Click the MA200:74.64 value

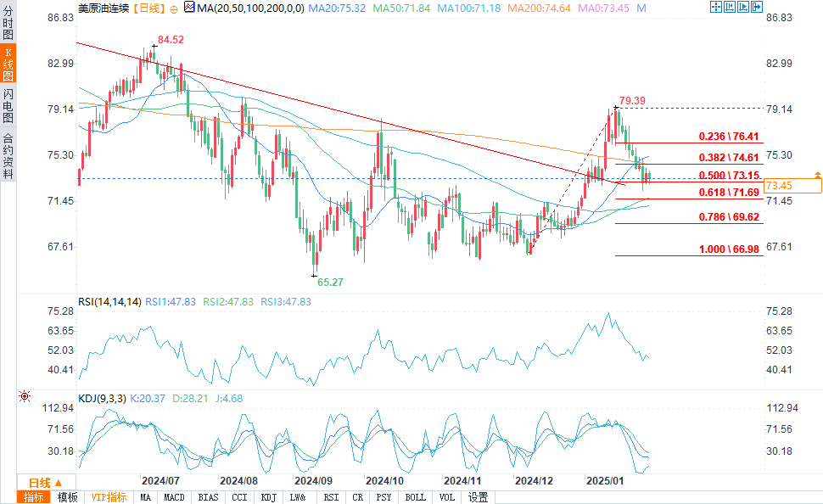[539, 8]
